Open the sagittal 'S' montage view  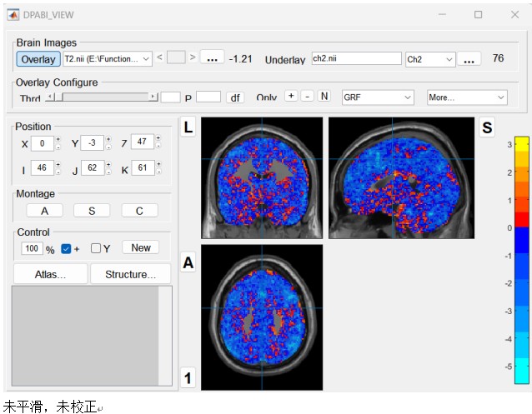(92, 211)
